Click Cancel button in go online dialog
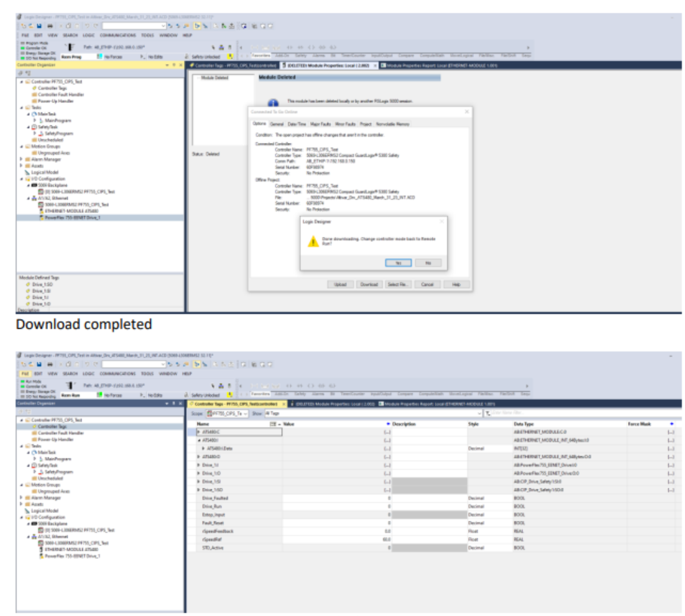685x616 pixels. pos(427,285)
